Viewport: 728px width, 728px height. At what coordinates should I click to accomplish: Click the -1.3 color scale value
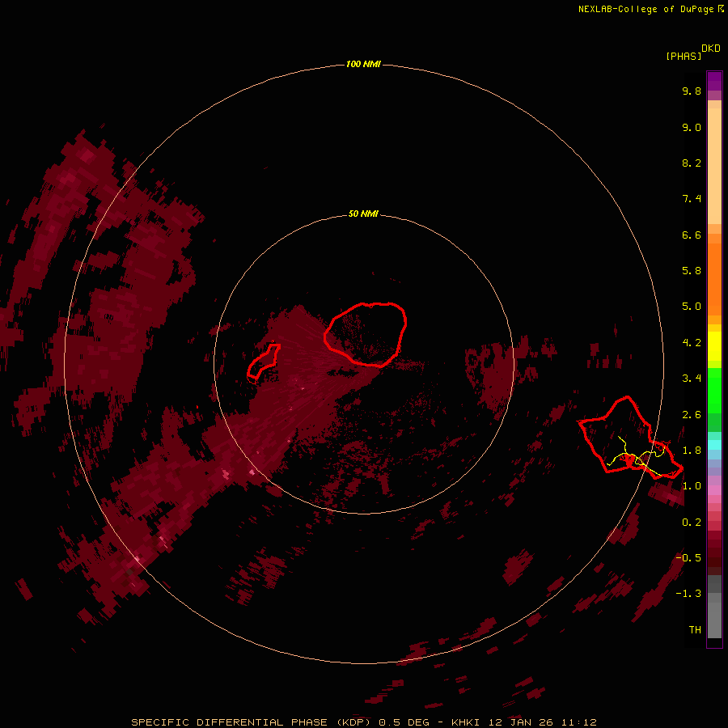click(x=688, y=594)
